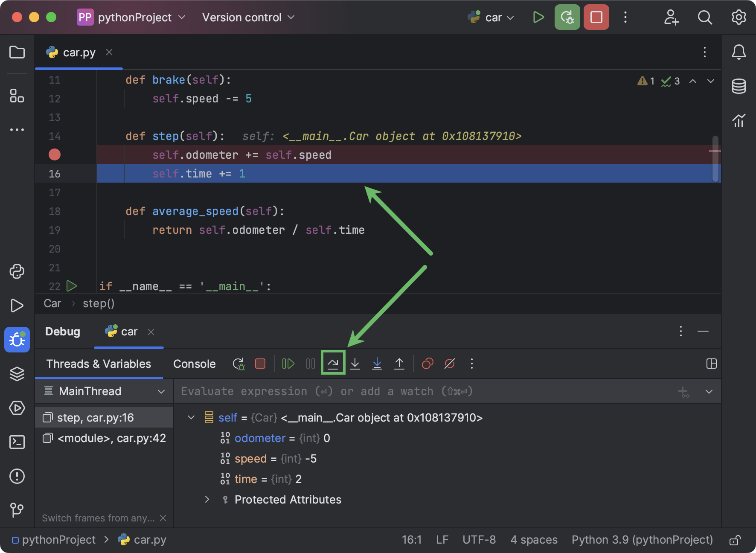Open the Terminal tool window

(17, 442)
